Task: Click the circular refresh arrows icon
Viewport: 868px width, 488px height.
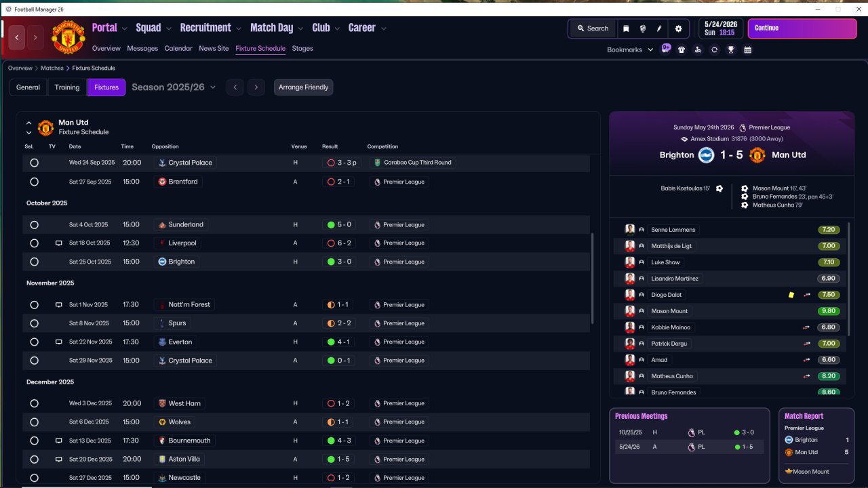Action: pyautogui.click(x=714, y=49)
